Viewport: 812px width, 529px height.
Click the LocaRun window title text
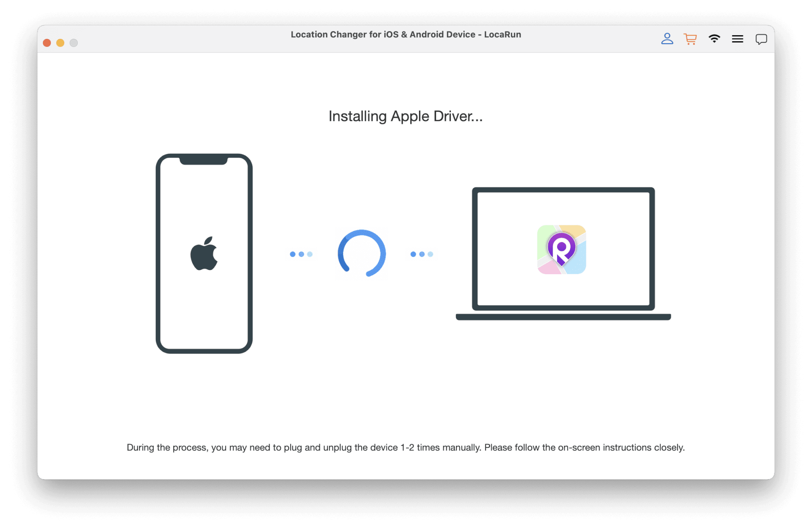406,34
